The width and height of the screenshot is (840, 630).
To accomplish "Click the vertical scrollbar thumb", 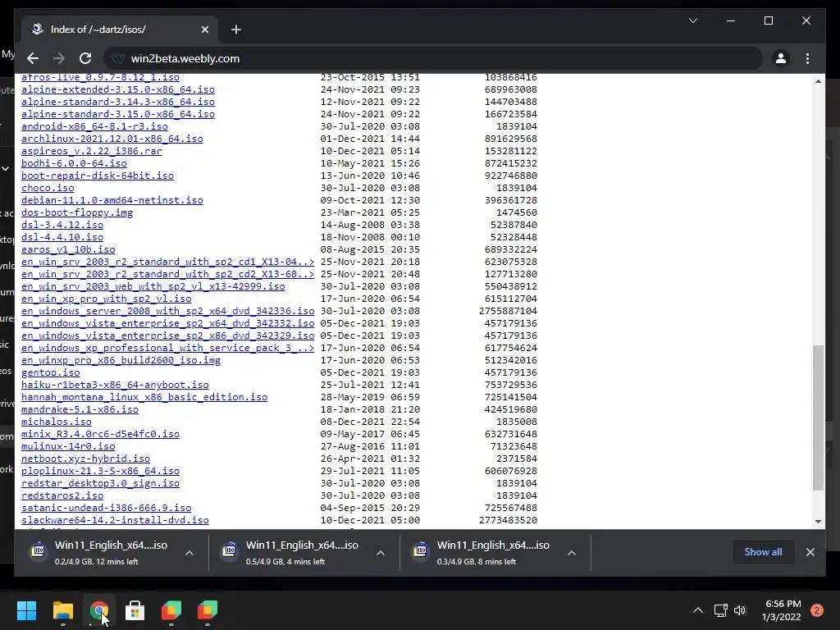I will pos(818,418).
